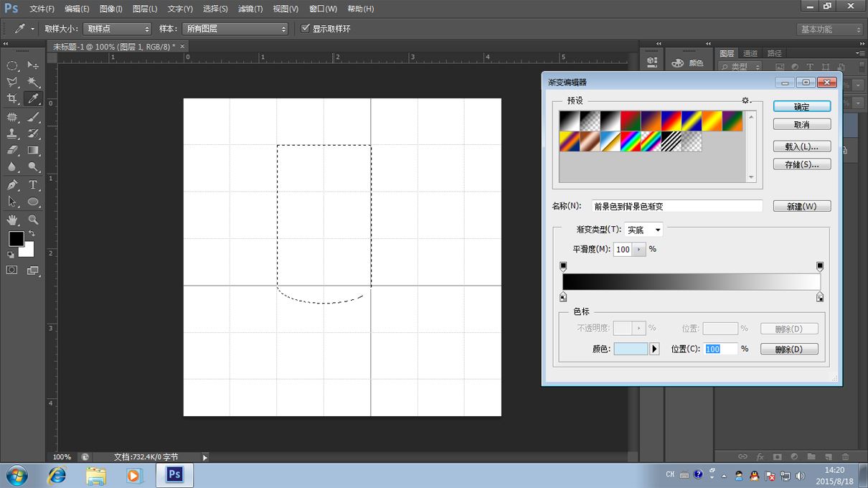Select the Eraser tool
The height and width of the screenshot is (488, 868).
pyautogui.click(x=12, y=151)
